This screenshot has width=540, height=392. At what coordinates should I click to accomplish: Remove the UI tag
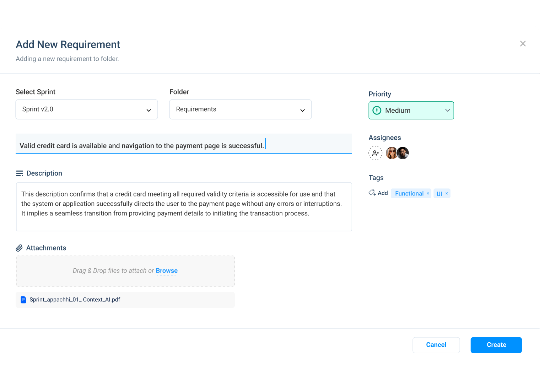pos(447,193)
